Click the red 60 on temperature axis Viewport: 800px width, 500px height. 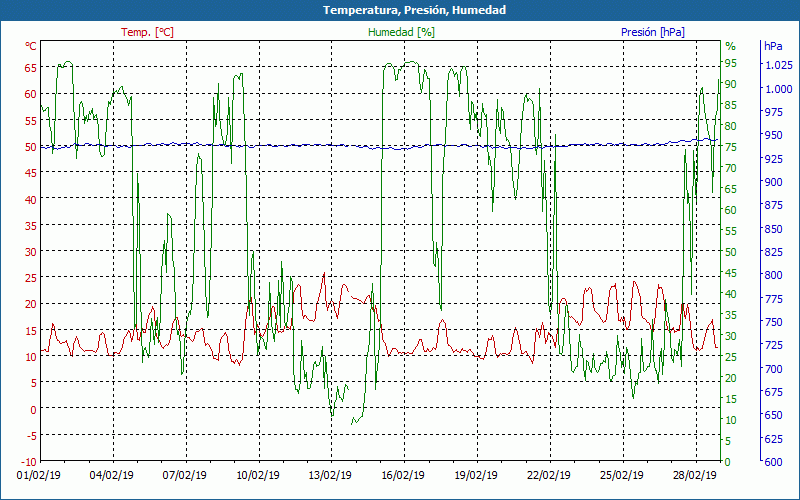pos(31,94)
